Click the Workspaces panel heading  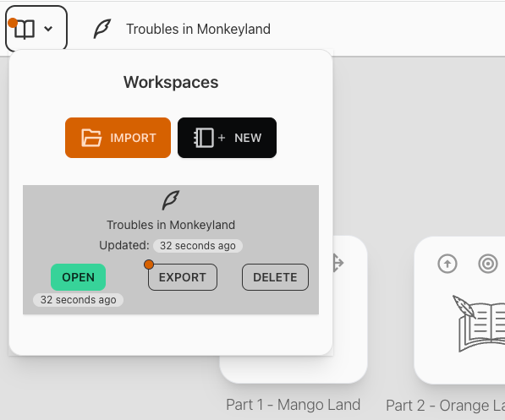[x=171, y=82]
